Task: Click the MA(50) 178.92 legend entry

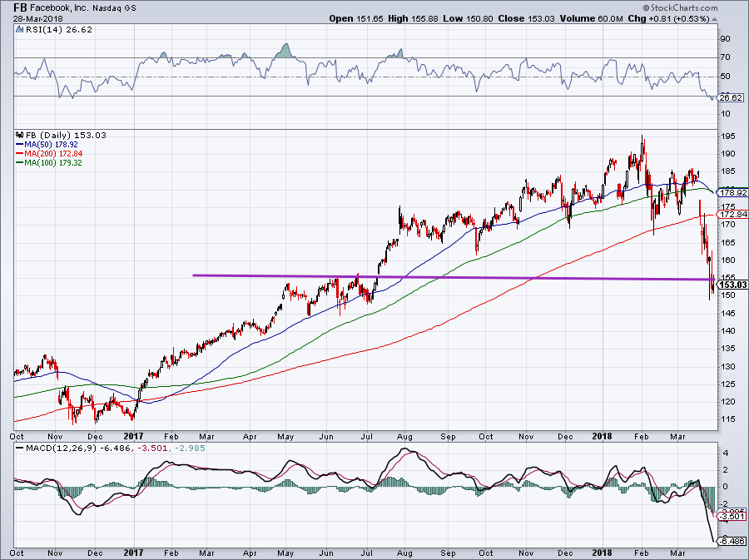Action: pyautogui.click(x=47, y=145)
